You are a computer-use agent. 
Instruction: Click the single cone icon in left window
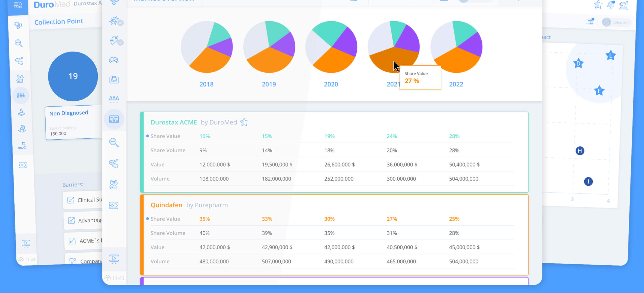21,112
